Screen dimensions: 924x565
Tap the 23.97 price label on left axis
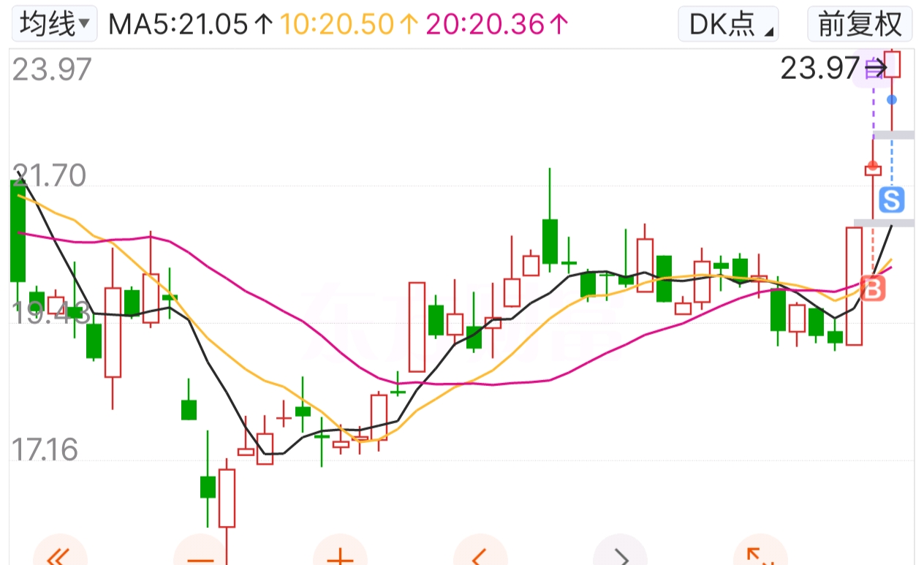pos(53,70)
